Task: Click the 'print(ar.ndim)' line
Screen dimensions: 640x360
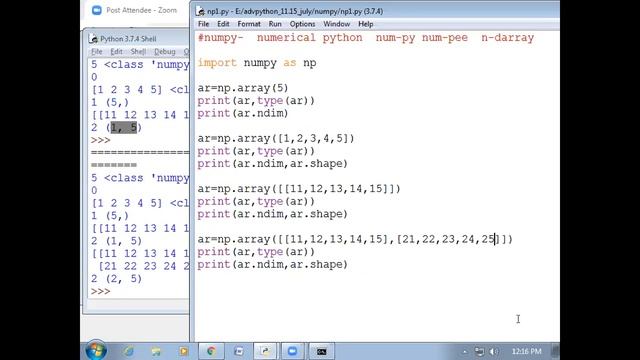Action: [243, 113]
